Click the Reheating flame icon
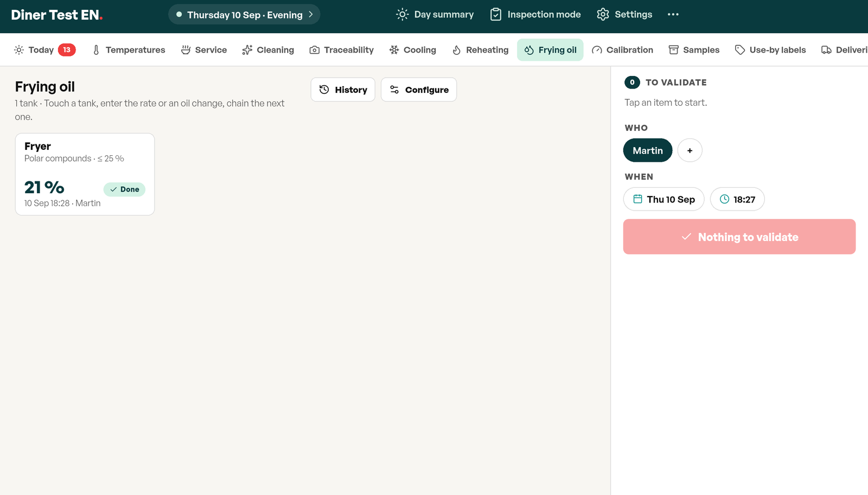868x495 pixels. point(457,50)
